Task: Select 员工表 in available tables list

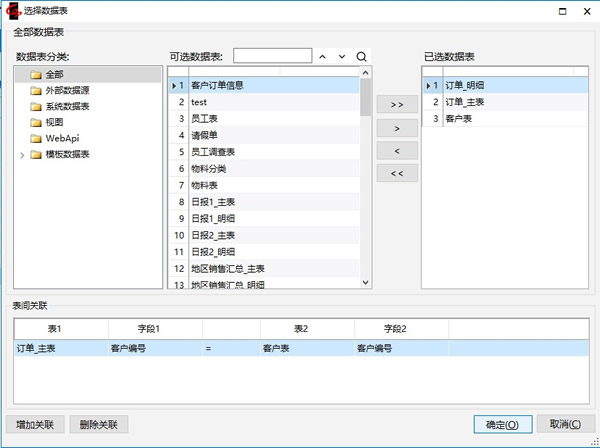Action: click(204, 118)
